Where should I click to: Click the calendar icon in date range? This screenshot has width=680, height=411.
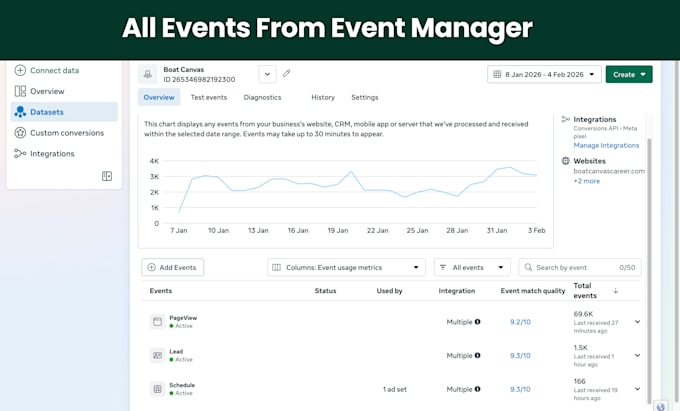[x=497, y=75]
